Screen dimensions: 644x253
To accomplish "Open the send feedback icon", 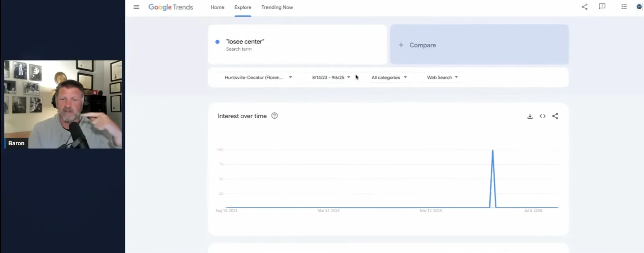I will coord(602,6).
